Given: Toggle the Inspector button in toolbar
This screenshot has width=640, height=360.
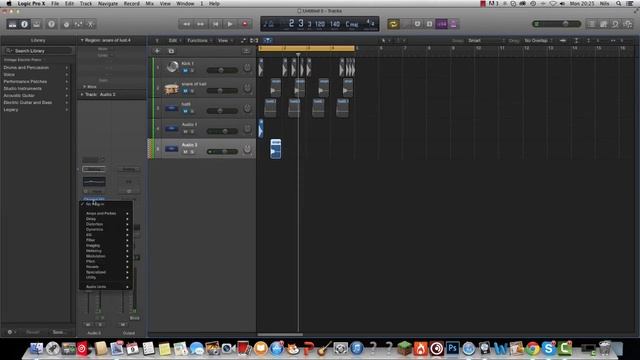Looking at the screenshot, I should click(24, 24).
